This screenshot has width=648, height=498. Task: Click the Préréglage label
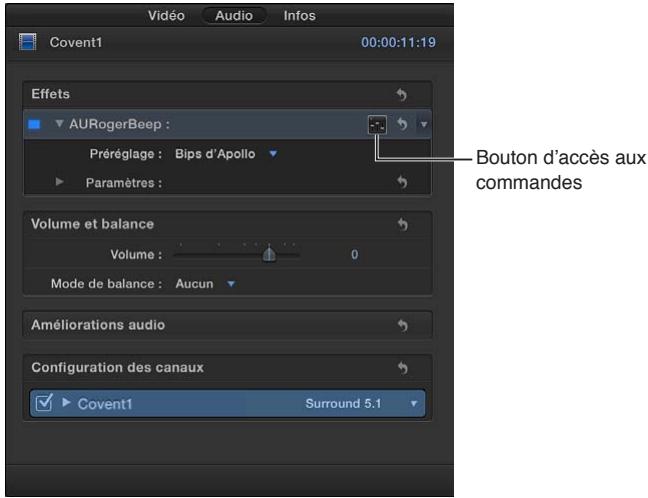126,154
